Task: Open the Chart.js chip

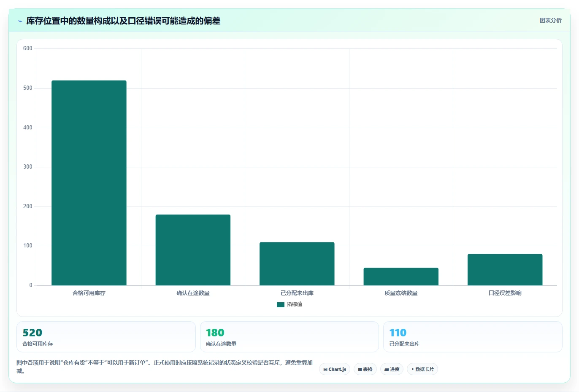Action: pos(335,369)
